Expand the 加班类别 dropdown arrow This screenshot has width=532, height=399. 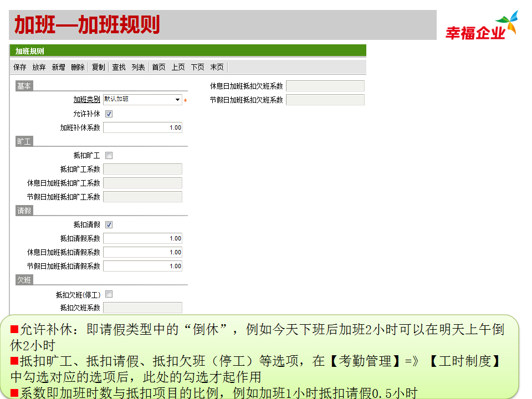coord(177,100)
